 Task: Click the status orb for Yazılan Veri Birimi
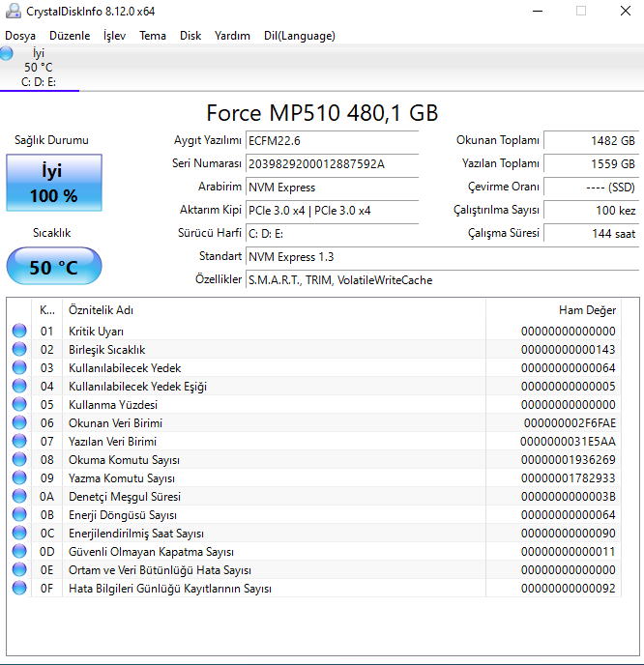click(19, 441)
